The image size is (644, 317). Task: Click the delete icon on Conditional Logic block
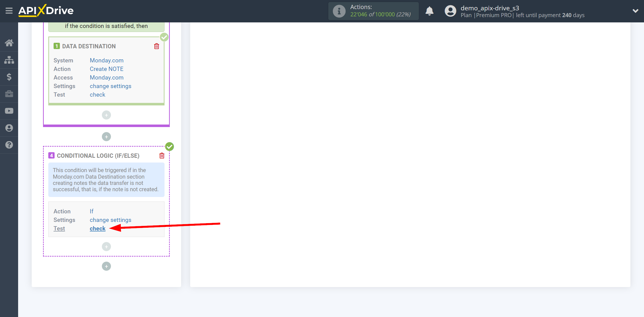coord(162,156)
